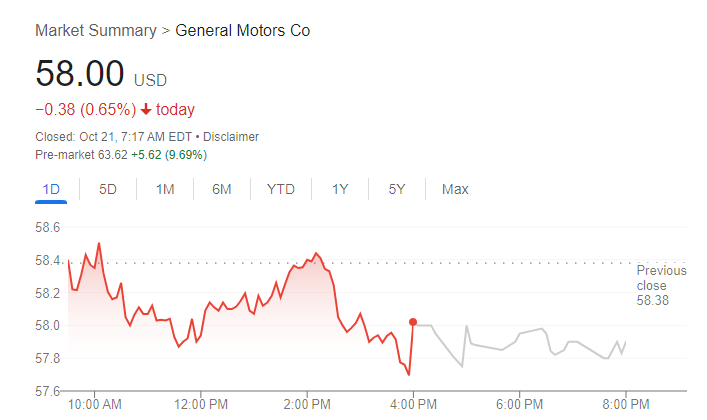707x420 pixels.
Task: Open the Disclaimer link
Action: pyautogui.click(x=232, y=136)
